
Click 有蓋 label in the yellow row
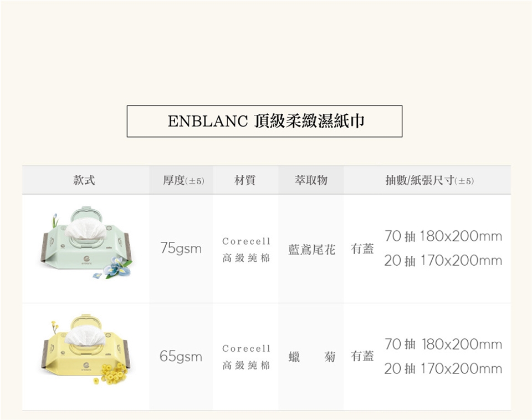point(362,356)
